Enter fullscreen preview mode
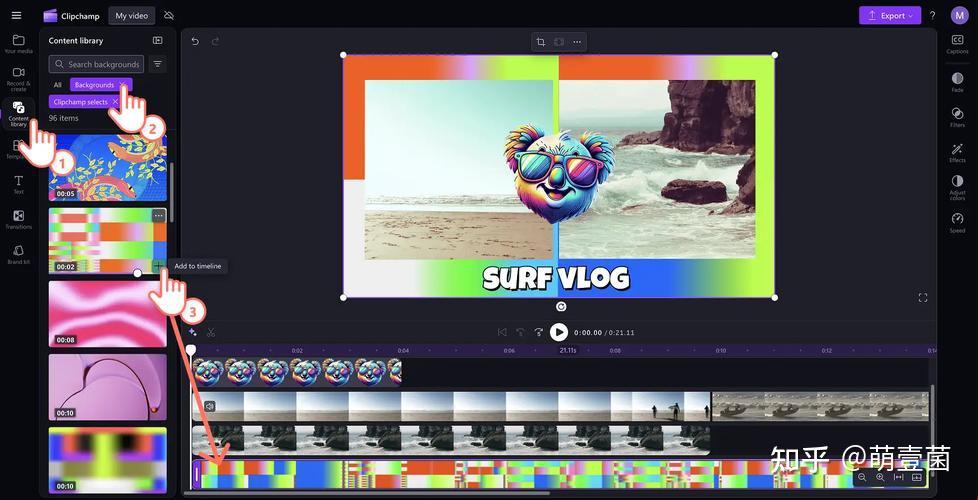The image size is (978, 500). point(922,297)
